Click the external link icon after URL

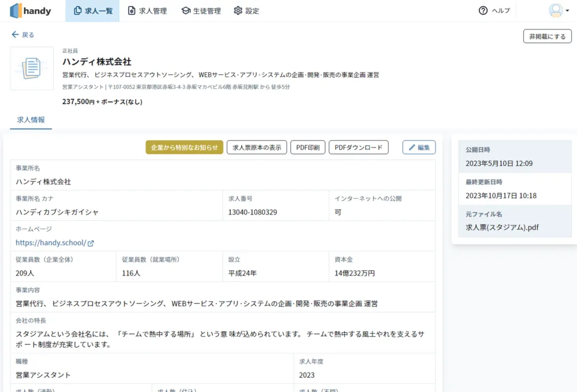91,243
